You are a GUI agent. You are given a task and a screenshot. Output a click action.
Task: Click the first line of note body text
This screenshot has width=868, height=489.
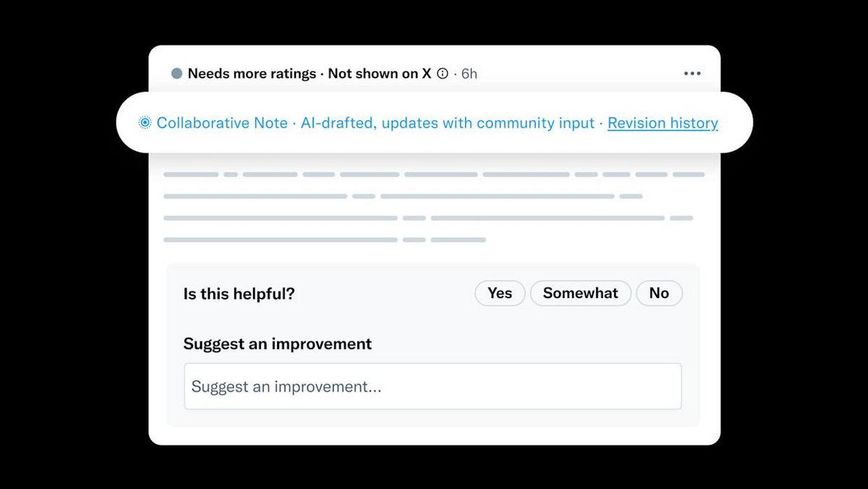434,174
